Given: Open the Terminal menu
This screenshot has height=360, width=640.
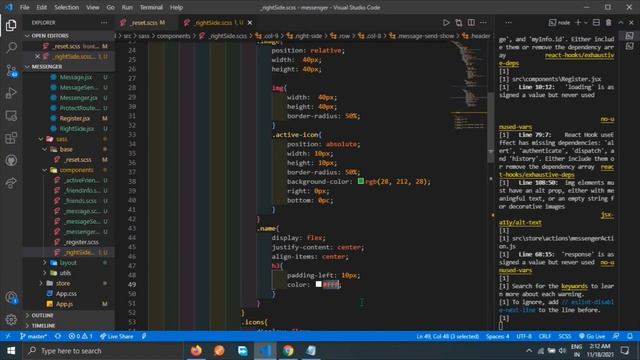Looking at the screenshot, I should (151, 7).
